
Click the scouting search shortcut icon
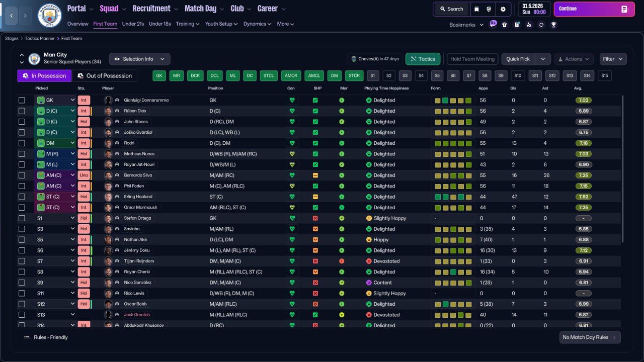tap(529, 25)
